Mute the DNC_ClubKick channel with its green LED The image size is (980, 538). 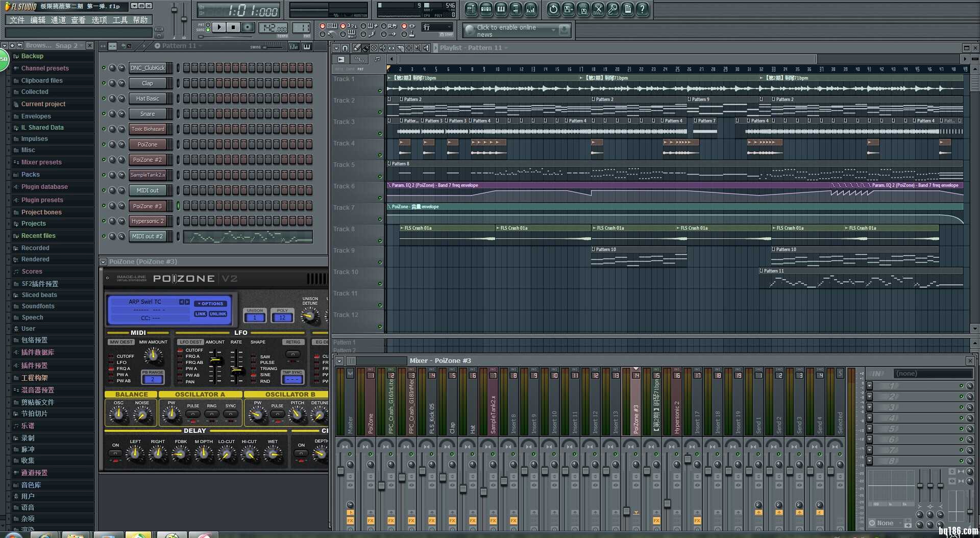pos(104,68)
